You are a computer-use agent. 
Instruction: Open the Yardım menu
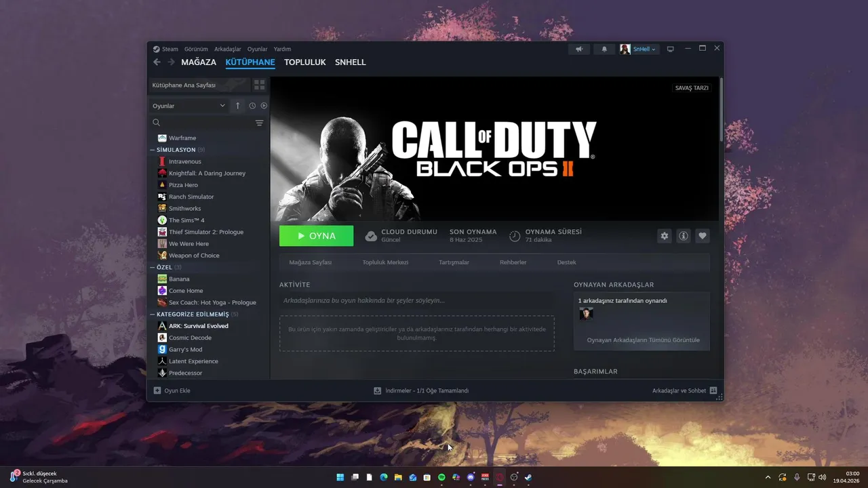coord(282,49)
